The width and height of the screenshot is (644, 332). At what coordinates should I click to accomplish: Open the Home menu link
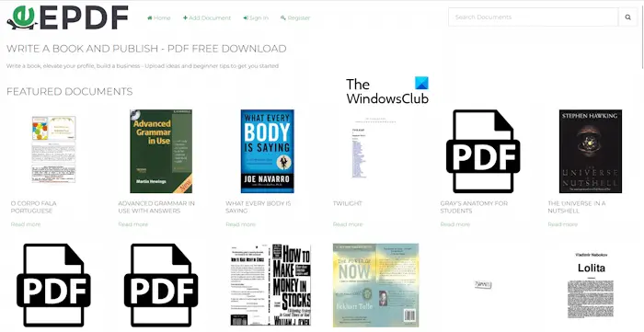[158, 17]
